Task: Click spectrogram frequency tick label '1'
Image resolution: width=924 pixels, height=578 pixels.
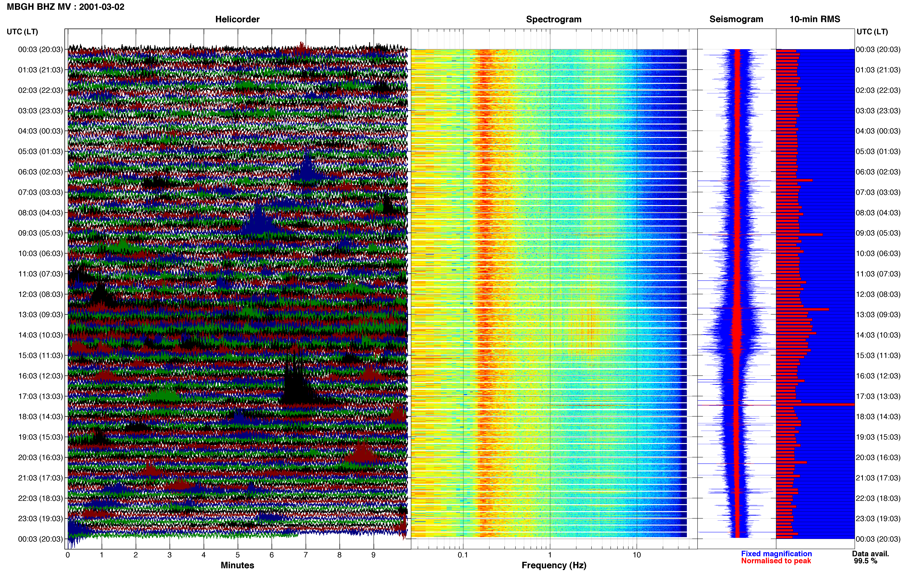Action: point(550,555)
